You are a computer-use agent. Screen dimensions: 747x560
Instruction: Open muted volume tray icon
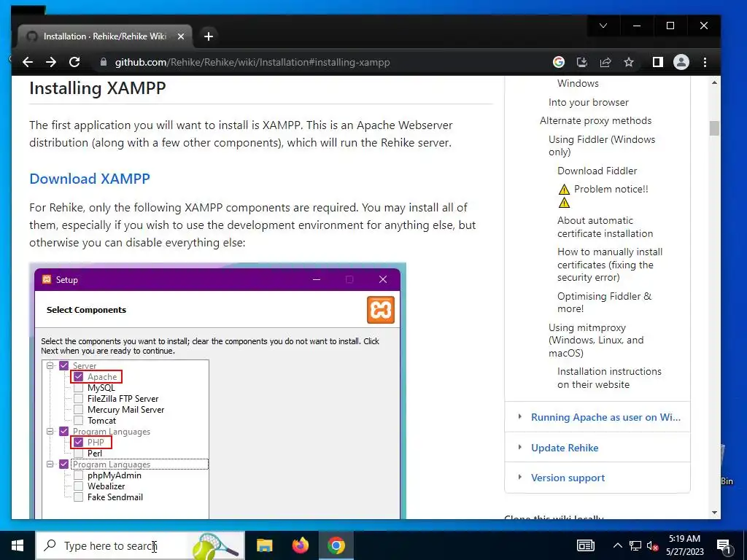tap(653, 545)
